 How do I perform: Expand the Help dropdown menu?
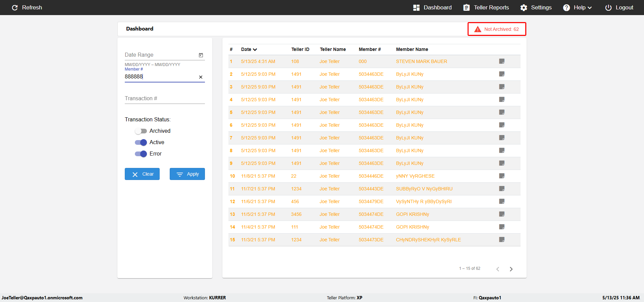coord(577,7)
